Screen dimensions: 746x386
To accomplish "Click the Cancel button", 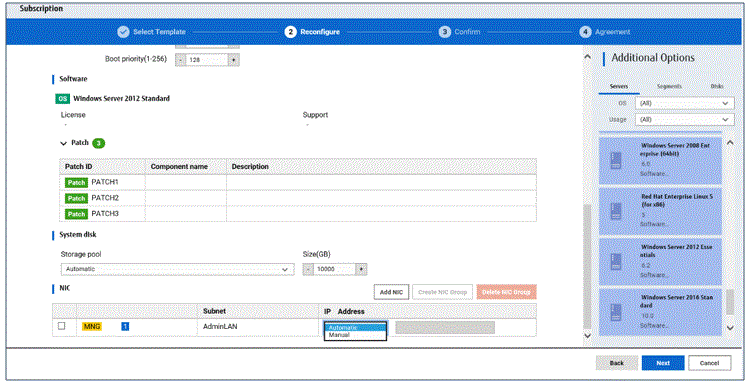I will pos(709,363).
